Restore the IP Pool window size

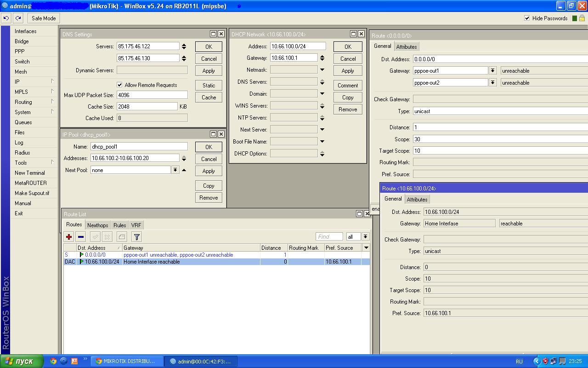213,134
